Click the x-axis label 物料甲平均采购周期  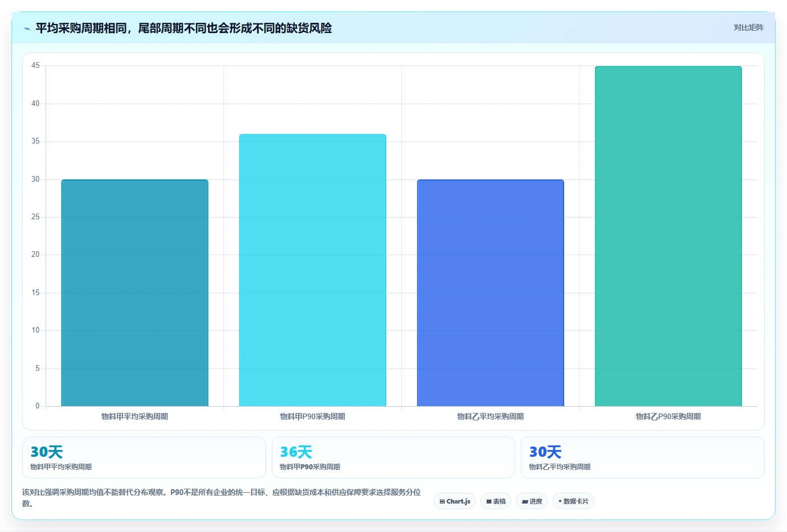click(134, 416)
